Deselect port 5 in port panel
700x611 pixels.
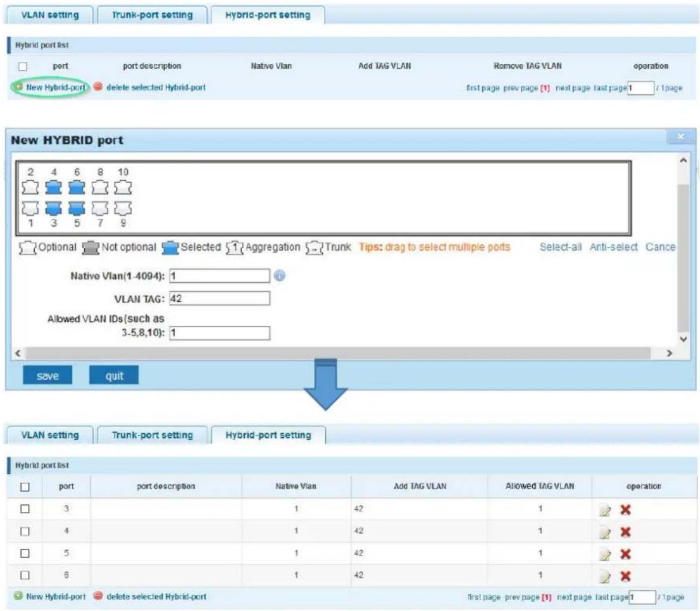coord(77,208)
